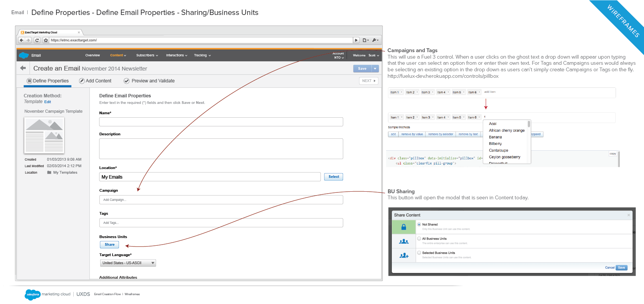644x304 pixels.
Task: Choose Cantaloupe from the suggestion list
Action: (499, 150)
